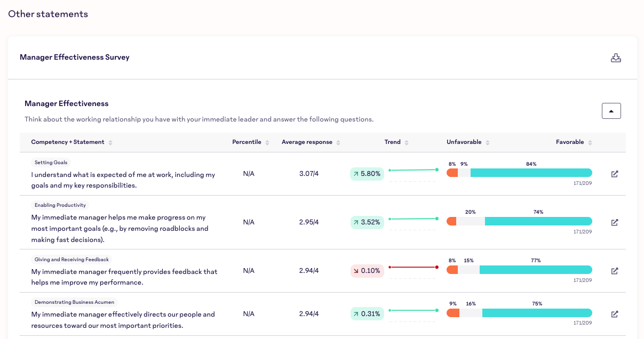The height and width of the screenshot is (339, 644).
Task: Click the red 0.10% downward trend badge
Action: (367, 271)
